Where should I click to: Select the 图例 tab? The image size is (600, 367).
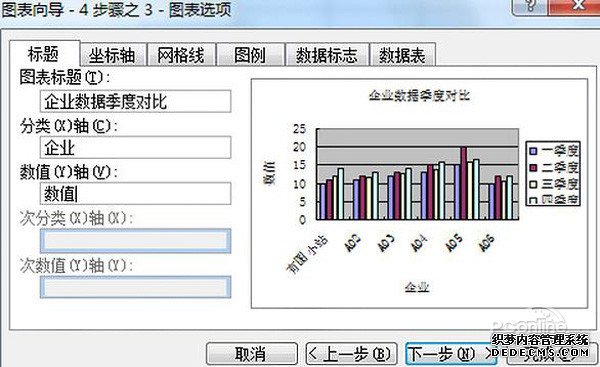[x=250, y=55]
